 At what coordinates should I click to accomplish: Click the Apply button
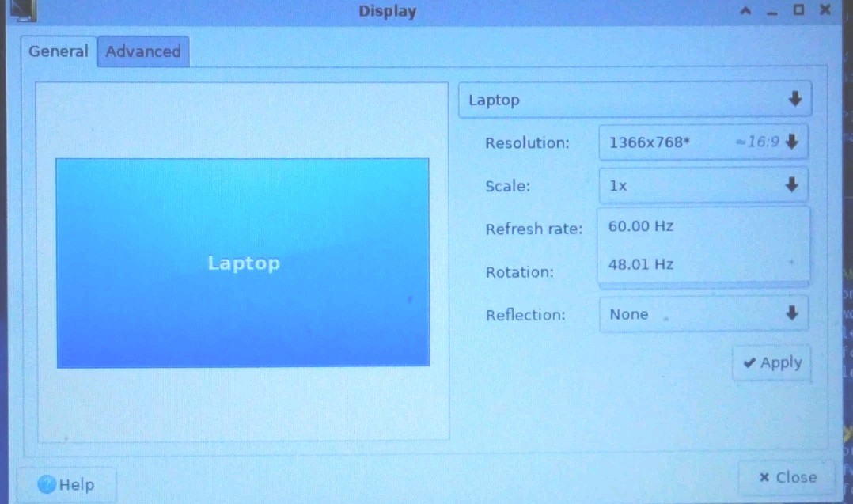coord(772,362)
